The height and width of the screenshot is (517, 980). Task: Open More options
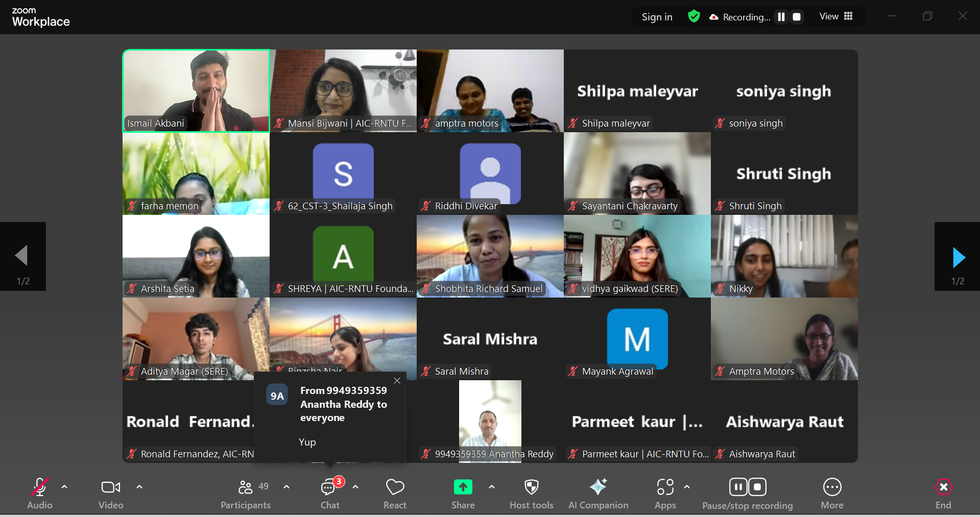coord(832,493)
